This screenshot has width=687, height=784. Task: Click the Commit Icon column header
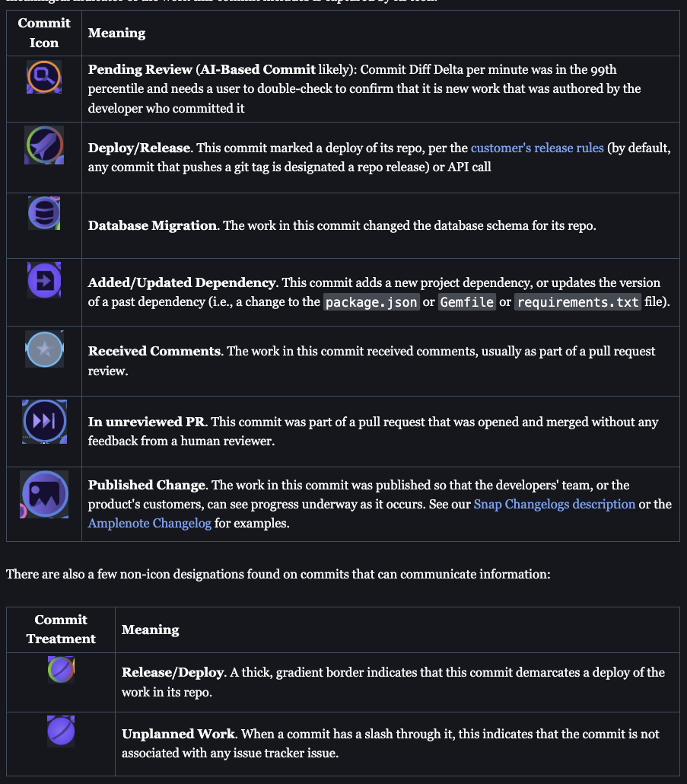(x=44, y=33)
